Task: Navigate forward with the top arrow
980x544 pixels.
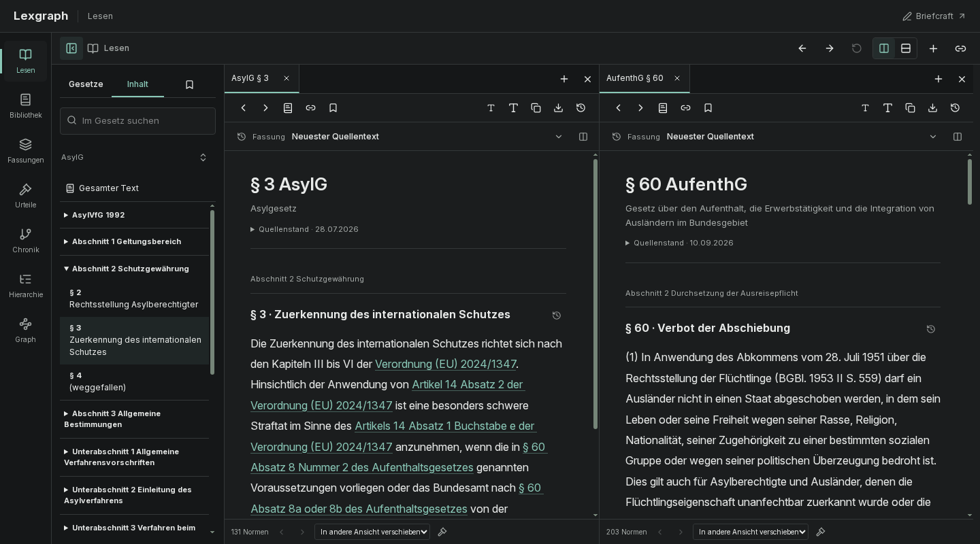Action: 830,48
